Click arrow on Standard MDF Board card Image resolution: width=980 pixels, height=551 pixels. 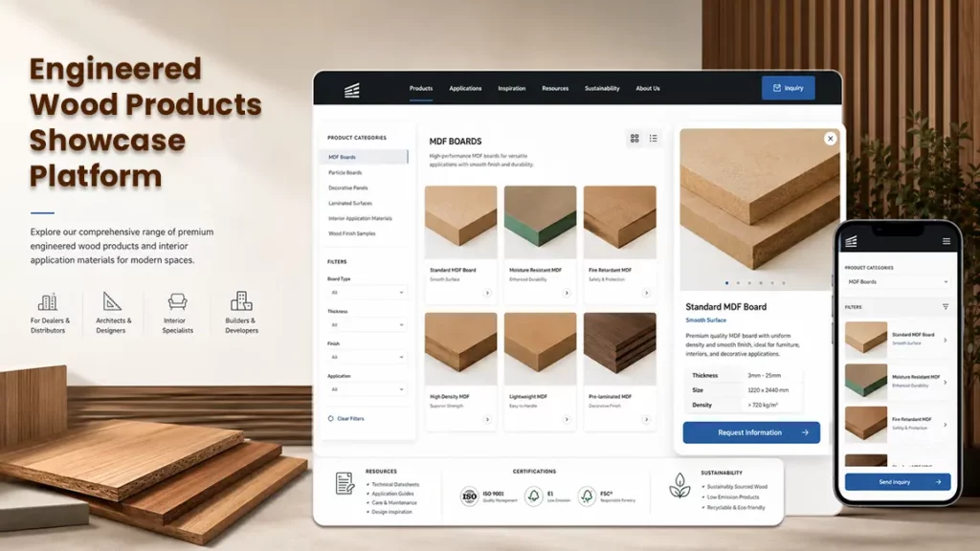click(x=487, y=293)
